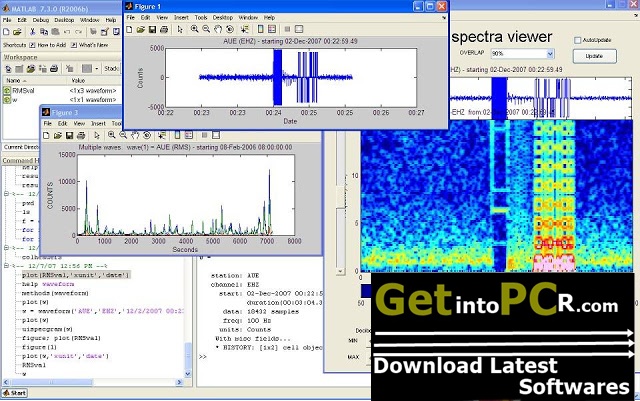Show Plot Tools in Figure 1 toolbar
The width and height of the screenshot is (640, 401).
(299, 29)
